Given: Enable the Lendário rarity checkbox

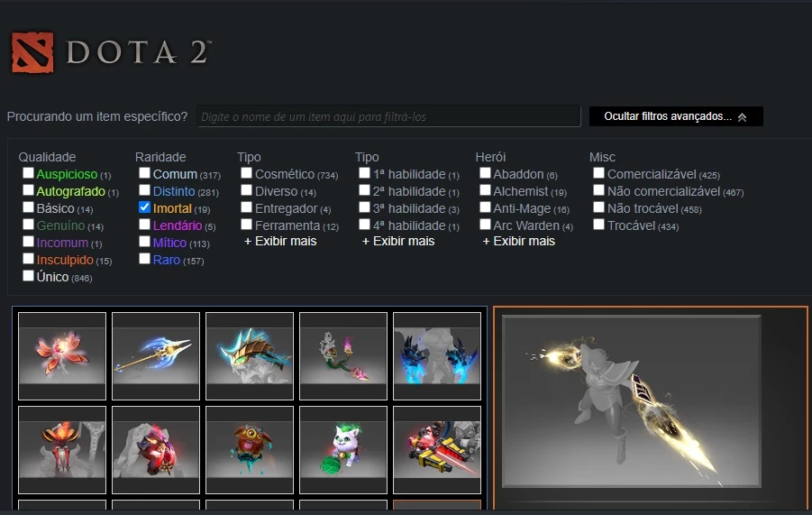Looking at the screenshot, I should 144,225.
